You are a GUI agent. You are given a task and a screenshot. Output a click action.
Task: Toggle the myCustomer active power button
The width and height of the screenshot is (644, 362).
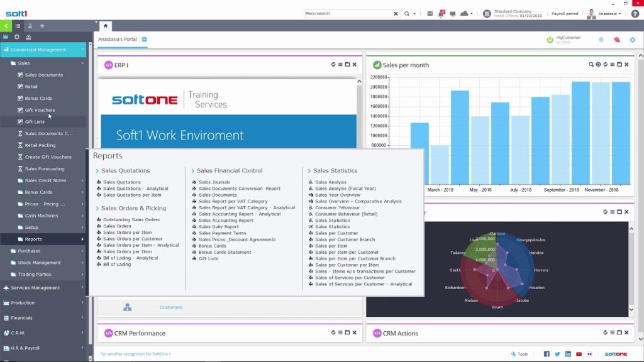(x=550, y=40)
